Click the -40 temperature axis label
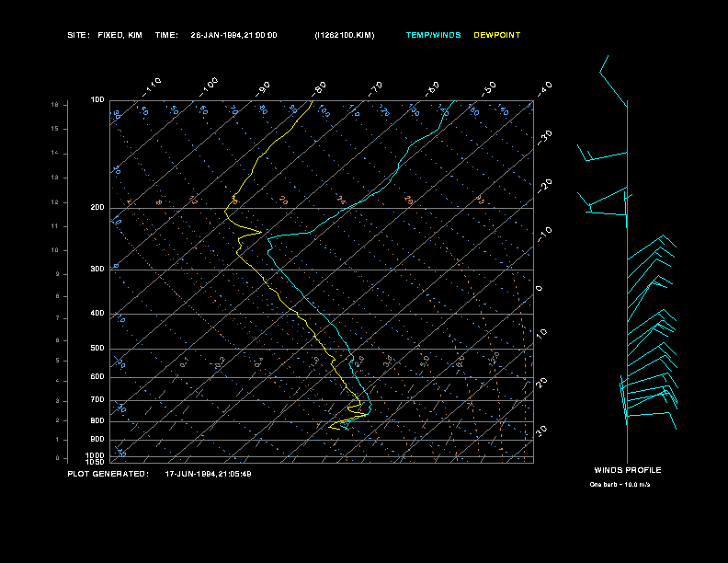 pos(544,89)
